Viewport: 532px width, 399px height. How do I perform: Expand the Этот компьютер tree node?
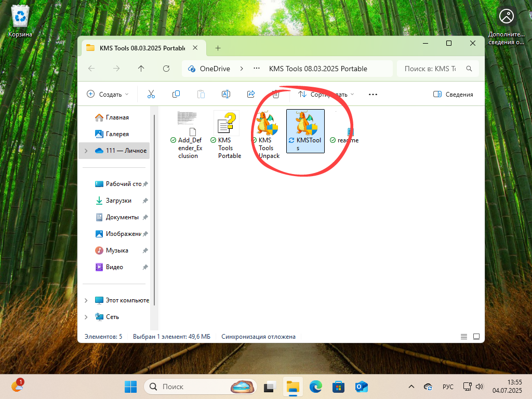[x=86, y=300]
